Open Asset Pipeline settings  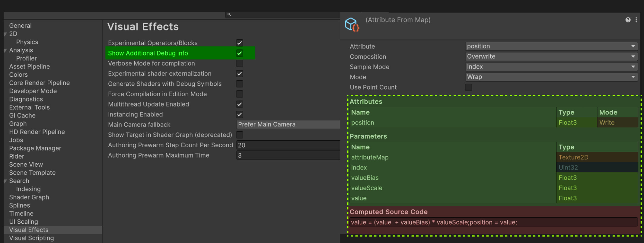pyautogui.click(x=30, y=66)
